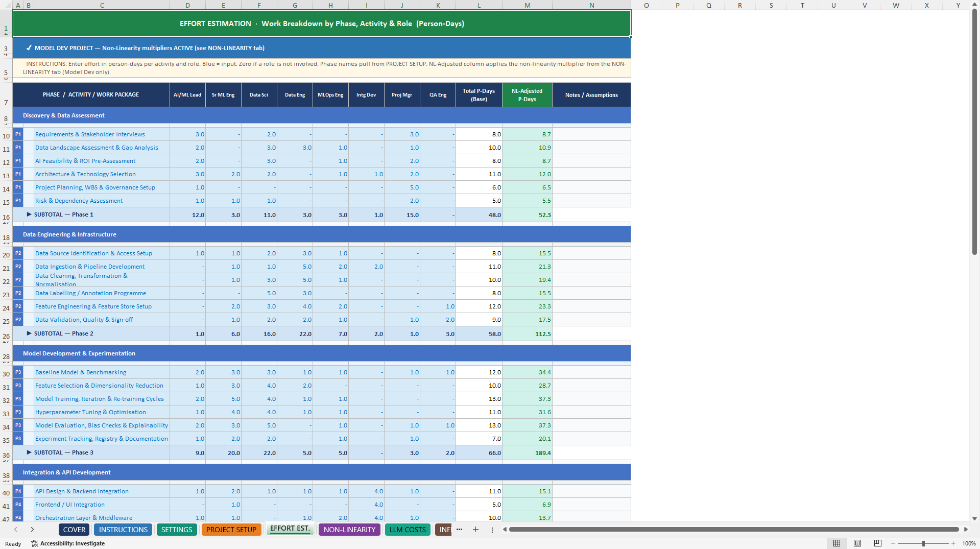Select Baseline Model & Benchmarking cell

[x=102, y=372]
